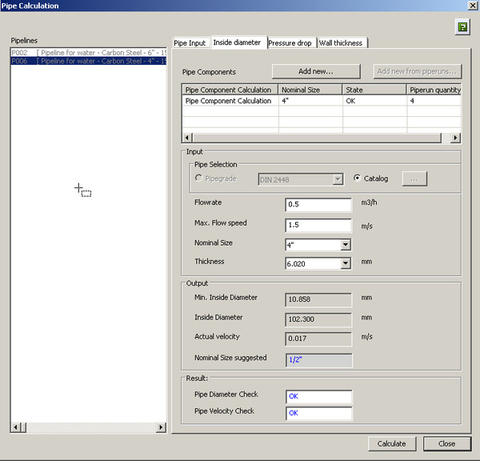Viewport: 480px width, 461px height.
Task: Click the Flowrate input field
Action: coord(318,205)
